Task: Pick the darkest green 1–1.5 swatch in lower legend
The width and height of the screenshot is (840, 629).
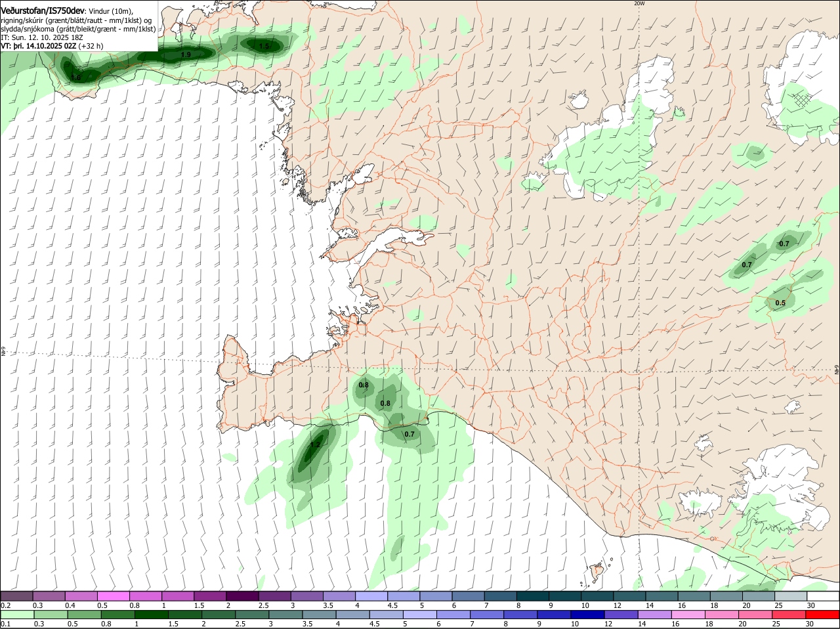Action: point(152,615)
